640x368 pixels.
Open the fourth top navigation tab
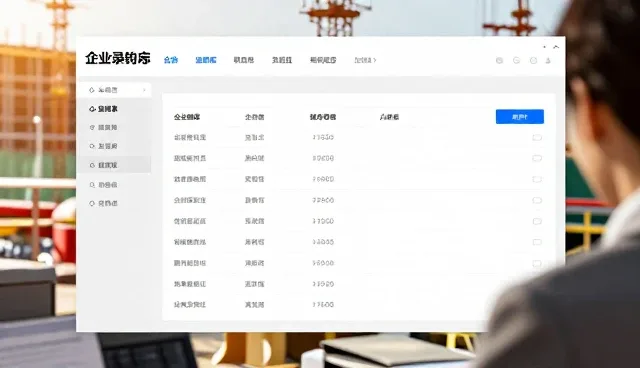tap(282, 60)
